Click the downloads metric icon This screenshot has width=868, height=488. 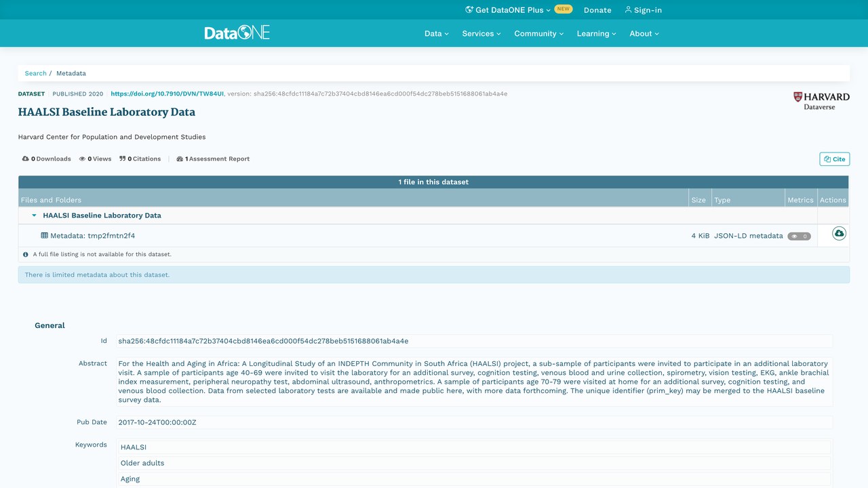coord(25,159)
